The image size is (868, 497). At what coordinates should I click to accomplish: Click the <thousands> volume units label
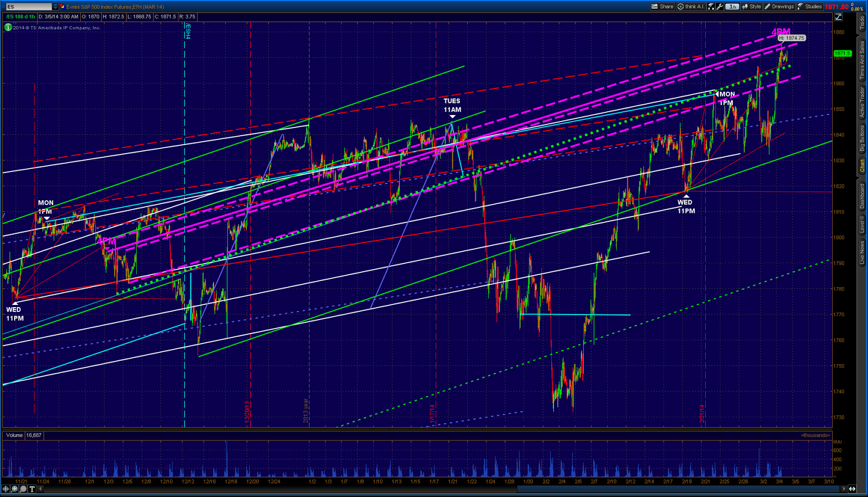point(815,435)
